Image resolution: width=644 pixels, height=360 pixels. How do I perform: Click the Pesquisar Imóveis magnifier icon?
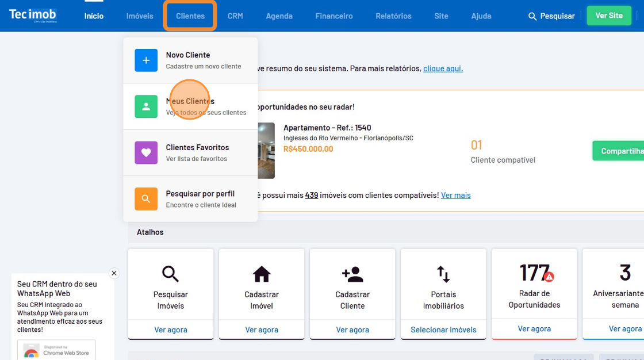click(171, 274)
